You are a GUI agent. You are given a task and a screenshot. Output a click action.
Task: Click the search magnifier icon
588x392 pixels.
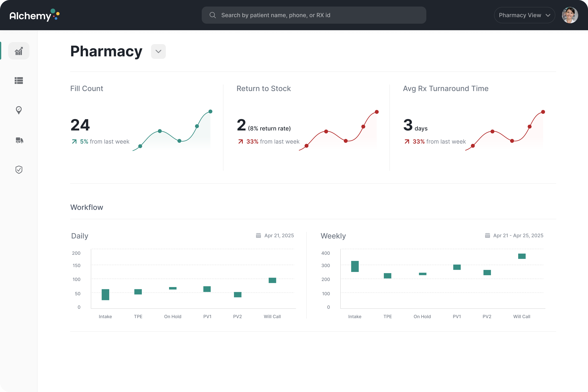click(x=213, y=15)
